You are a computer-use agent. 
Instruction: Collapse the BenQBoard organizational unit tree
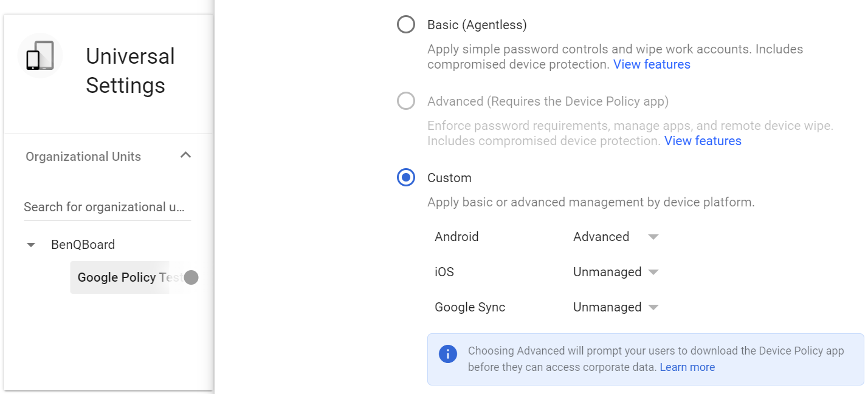(x=31, y=244)
